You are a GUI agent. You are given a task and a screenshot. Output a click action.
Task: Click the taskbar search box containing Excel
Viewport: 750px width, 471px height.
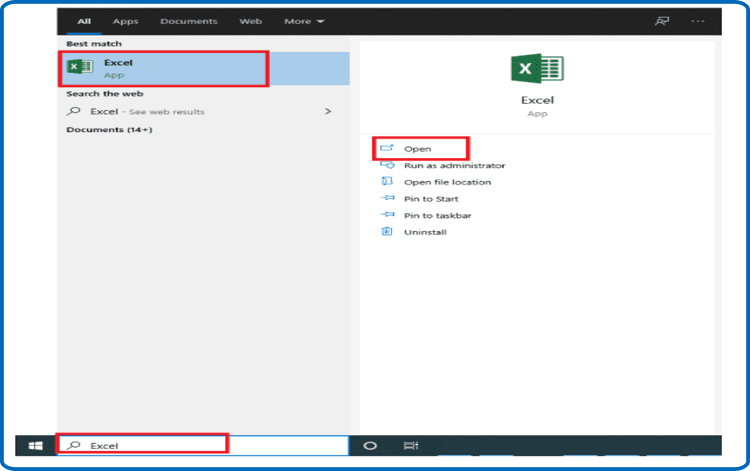point(150,445)
